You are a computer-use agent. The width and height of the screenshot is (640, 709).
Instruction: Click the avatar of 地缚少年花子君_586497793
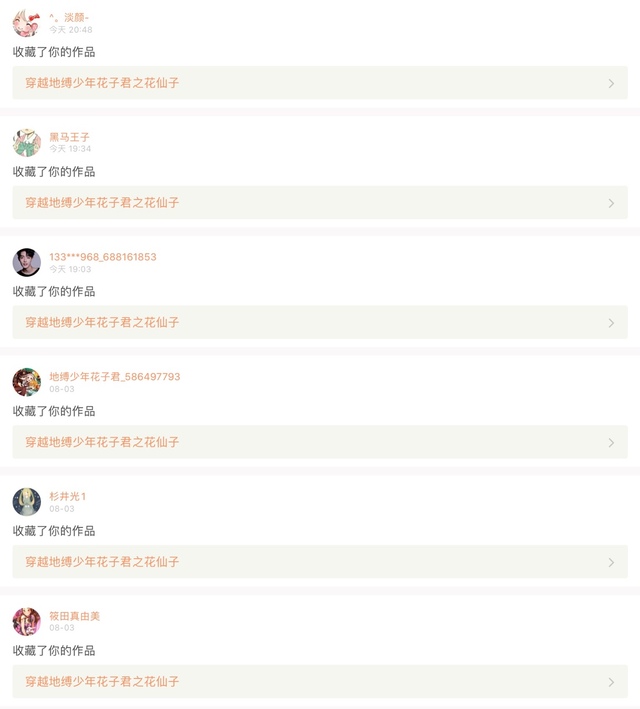pos(26,382)
